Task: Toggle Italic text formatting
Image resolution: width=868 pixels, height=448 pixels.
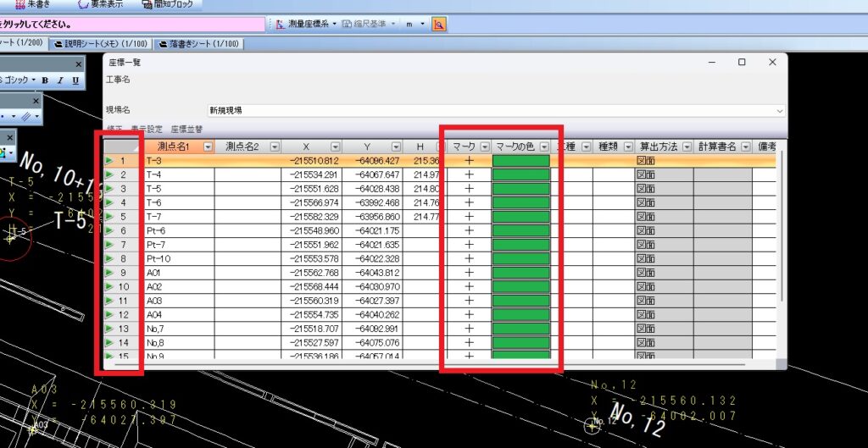Action: pos(61,80)
